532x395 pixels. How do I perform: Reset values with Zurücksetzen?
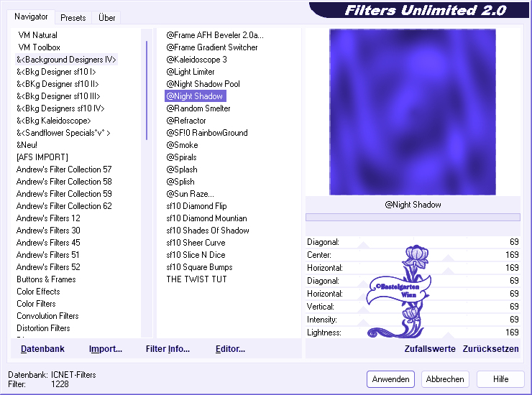click(x=490, y=349)
